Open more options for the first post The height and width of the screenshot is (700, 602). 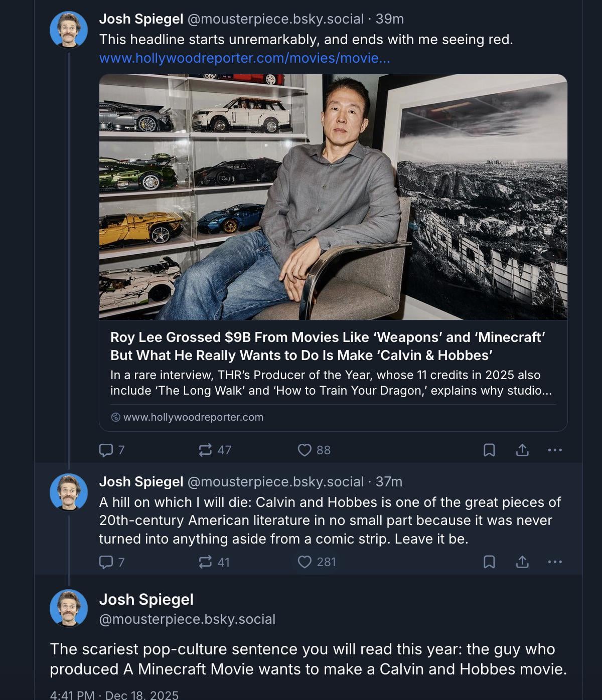(x=555, y=450)
